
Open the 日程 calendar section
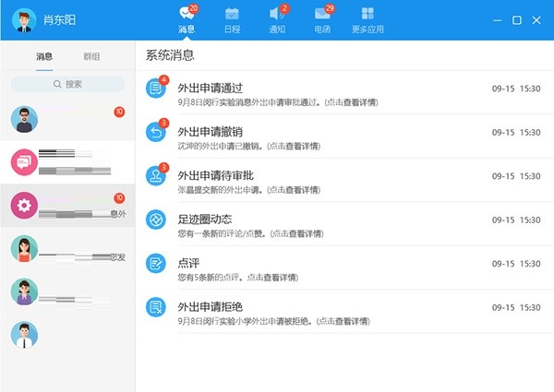pyautogui.click(x=232, y=20)
